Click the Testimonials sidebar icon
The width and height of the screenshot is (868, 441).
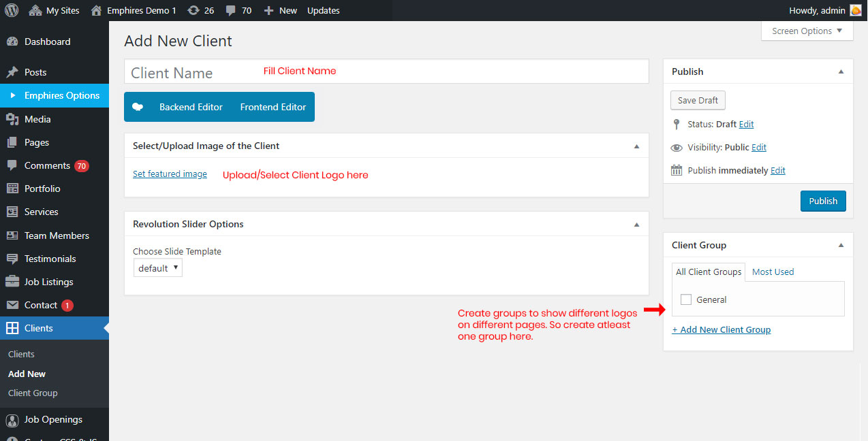(12, 259)
